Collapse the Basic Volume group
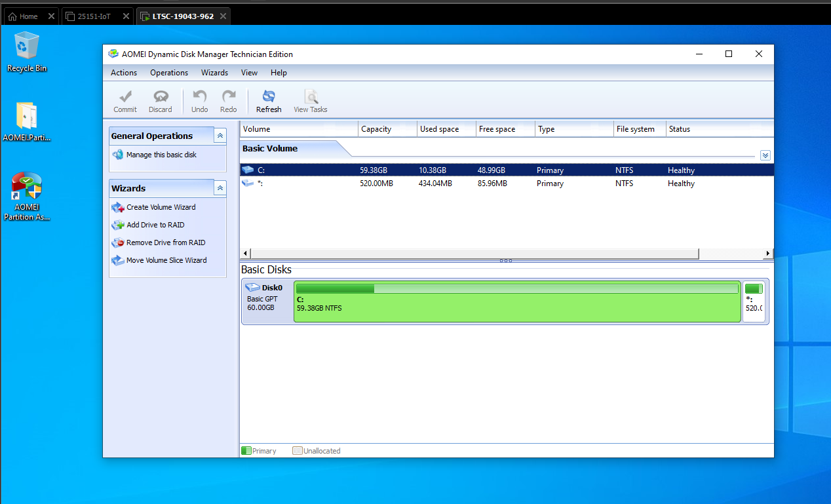 point(765,155)
